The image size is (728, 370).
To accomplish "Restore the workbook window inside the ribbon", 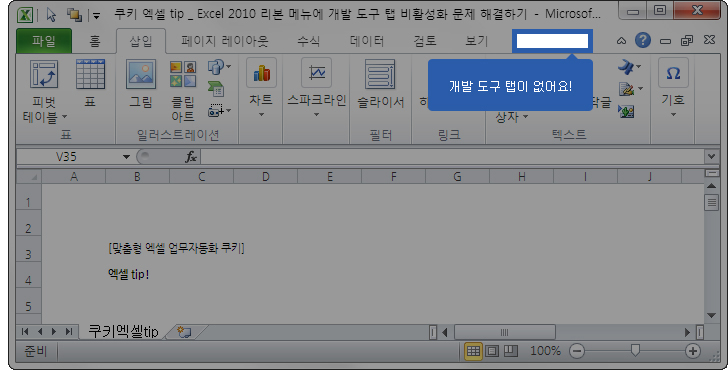I will coord(687,40).
